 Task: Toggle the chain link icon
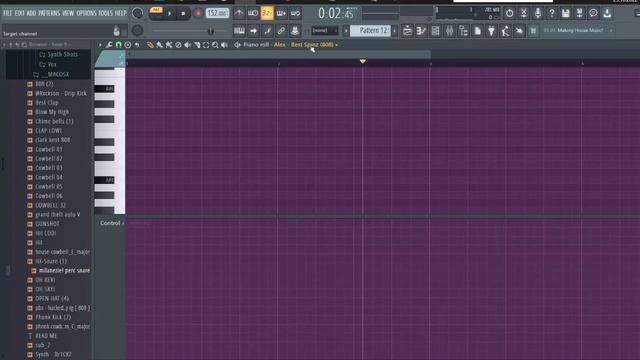pos(281,31)
